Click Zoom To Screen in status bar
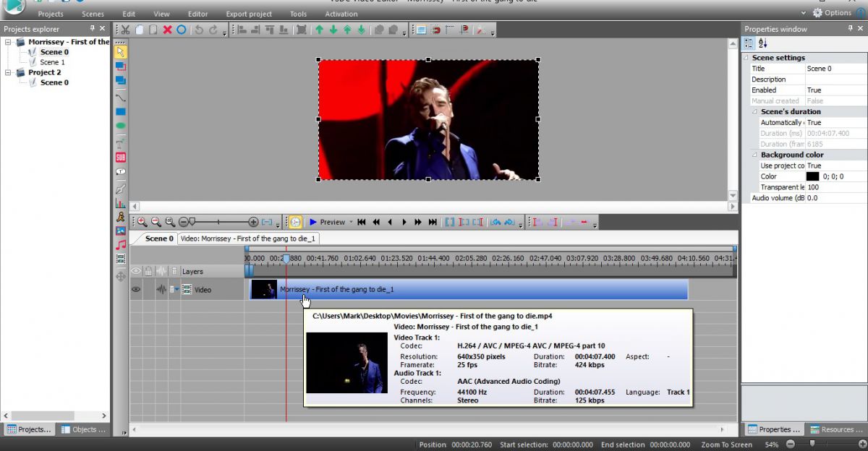Screen dimensions: 868x451 tap(726, 444)
